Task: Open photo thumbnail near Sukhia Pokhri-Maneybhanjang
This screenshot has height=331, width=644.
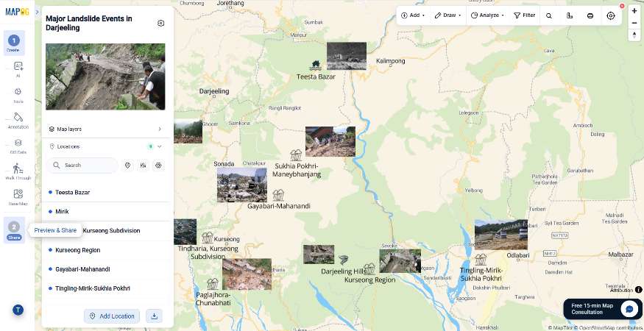Action: [x=330, y=142]
